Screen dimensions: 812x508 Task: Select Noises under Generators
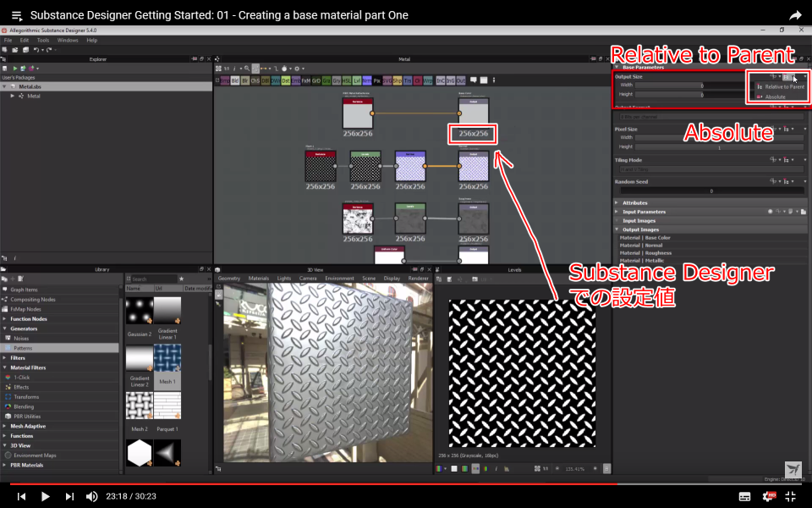[59, 338]
